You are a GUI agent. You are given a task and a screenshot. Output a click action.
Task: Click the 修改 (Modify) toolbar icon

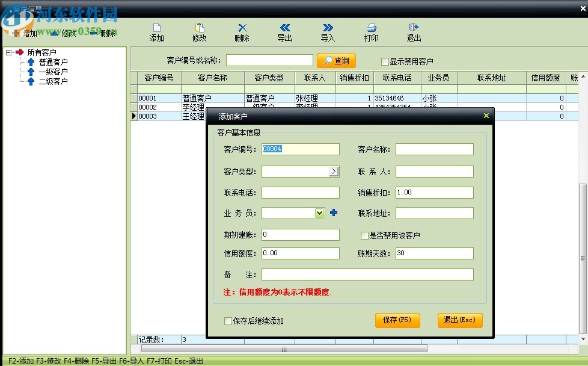tap(199, 32)
